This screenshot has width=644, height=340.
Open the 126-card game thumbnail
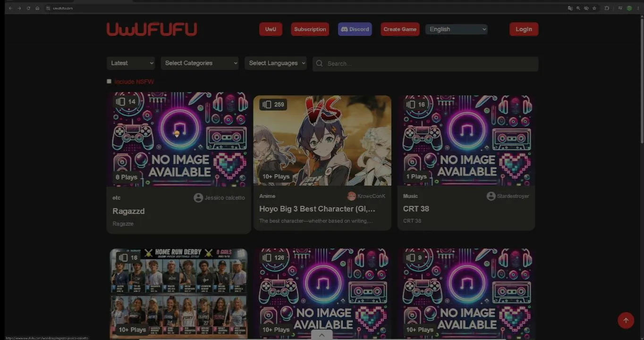[322, 294]
